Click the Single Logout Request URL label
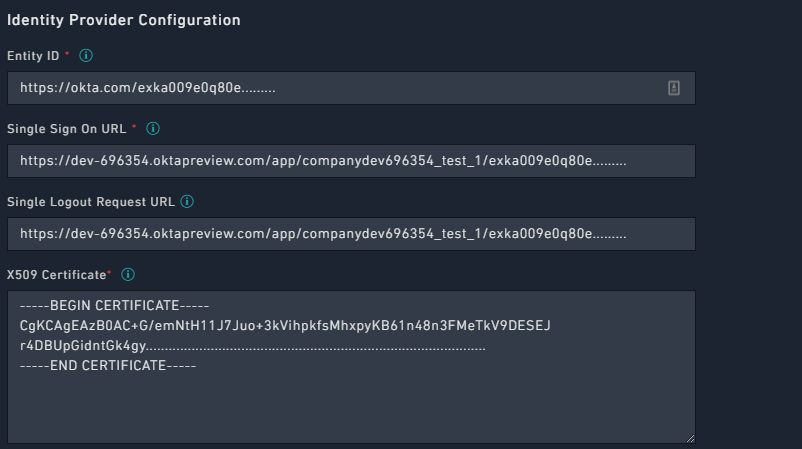Screen dimensions: 802x449 point(91,201)
